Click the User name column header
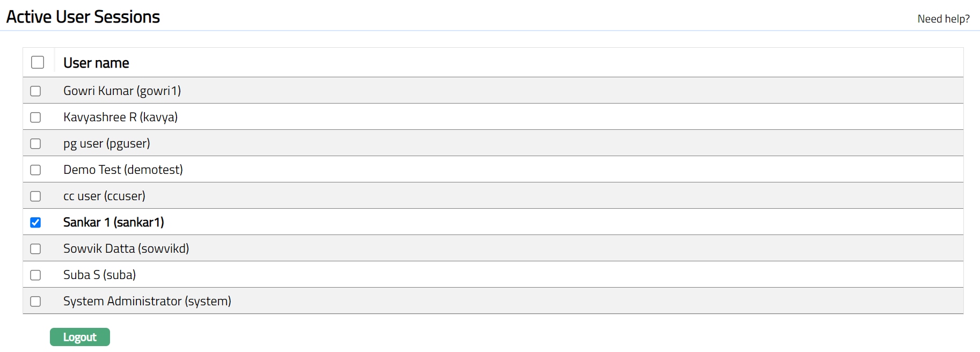The height and width of the screenshot is (352, 980). pyautogui.click(x=96, y=63)
